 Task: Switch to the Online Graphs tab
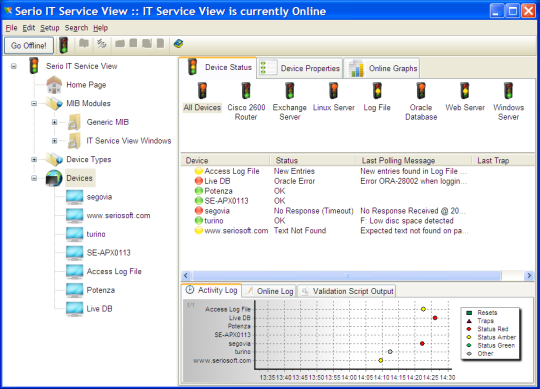[382, 68]
